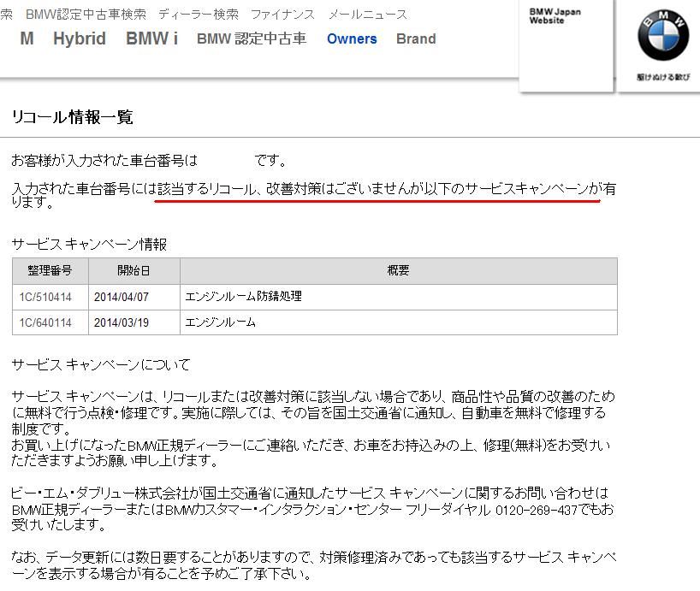700x591 pixels.
Task: Click the お客様が入力された車台番号は line
Action: [149, 160]
